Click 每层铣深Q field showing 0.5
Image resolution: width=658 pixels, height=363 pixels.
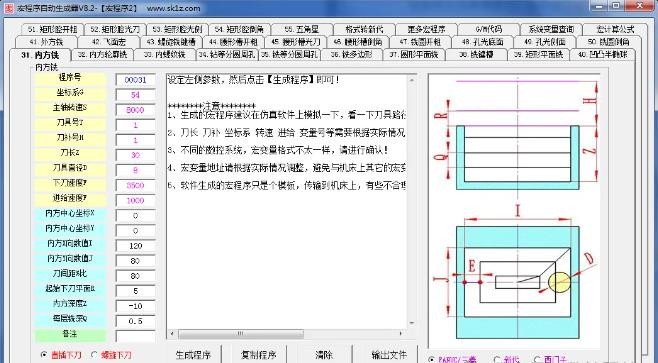[x=136, y=321]
